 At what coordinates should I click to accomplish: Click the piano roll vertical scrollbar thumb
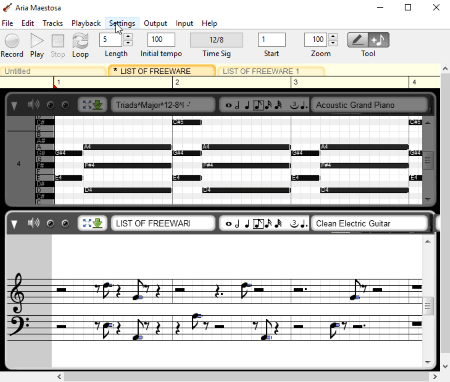[x=428, y=161]
